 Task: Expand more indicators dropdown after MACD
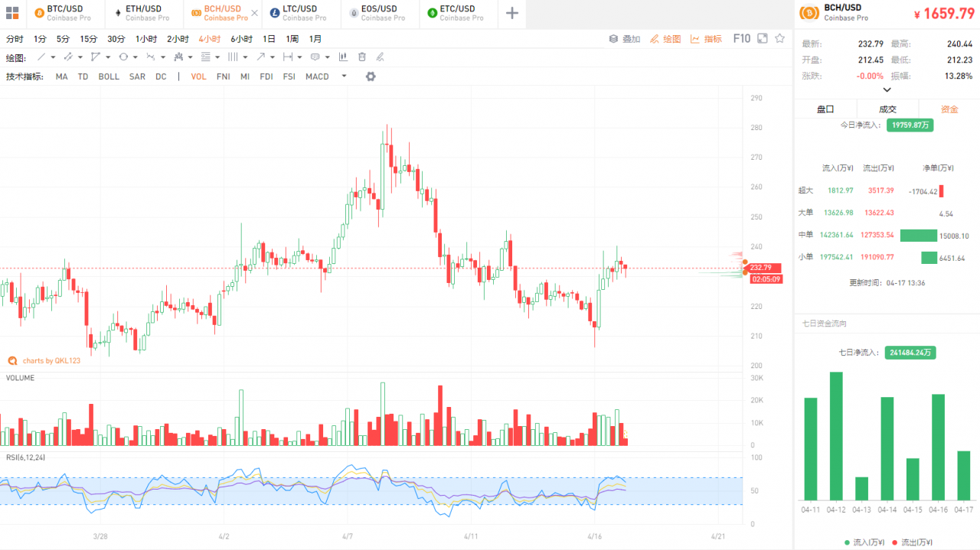[344, 76]
